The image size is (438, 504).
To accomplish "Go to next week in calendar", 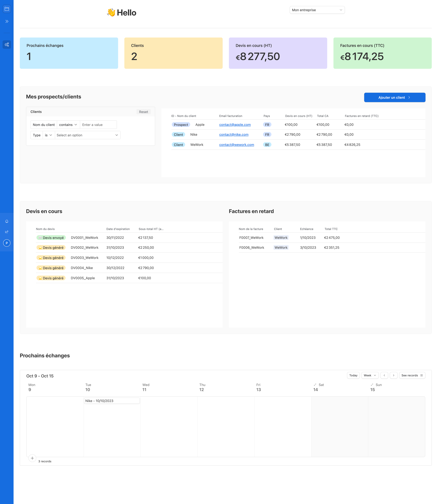I will pyautogui.click(x=394, y=375).
